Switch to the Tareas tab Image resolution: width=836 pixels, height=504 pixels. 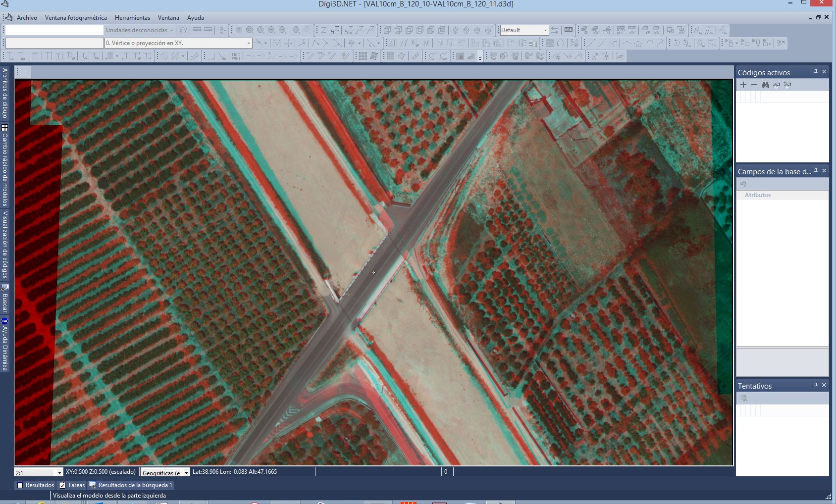(72, 485)
